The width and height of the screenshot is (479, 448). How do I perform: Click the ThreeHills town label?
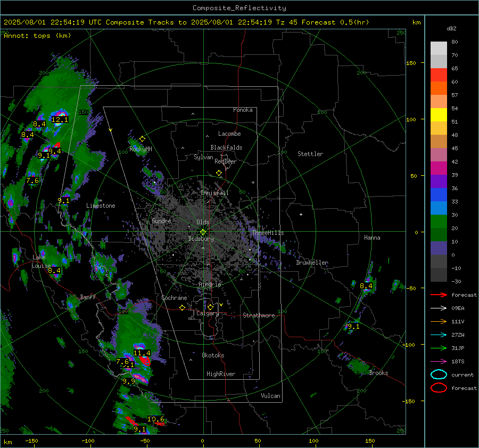pyautogui.click(x=268, y=233)
